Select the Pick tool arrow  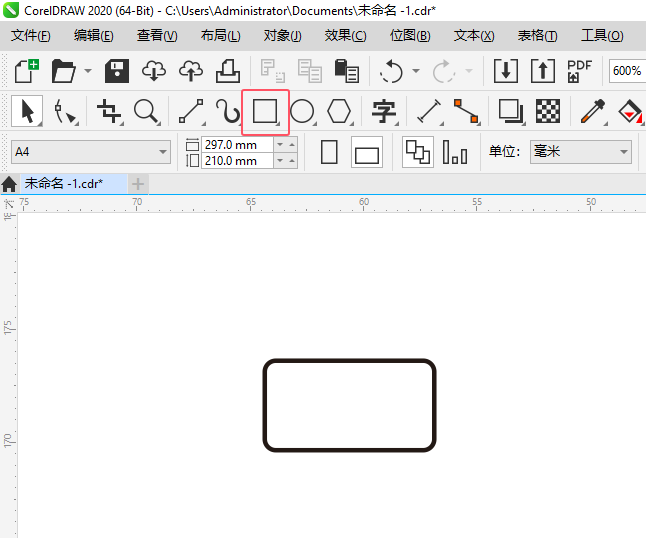coord(27,111)
